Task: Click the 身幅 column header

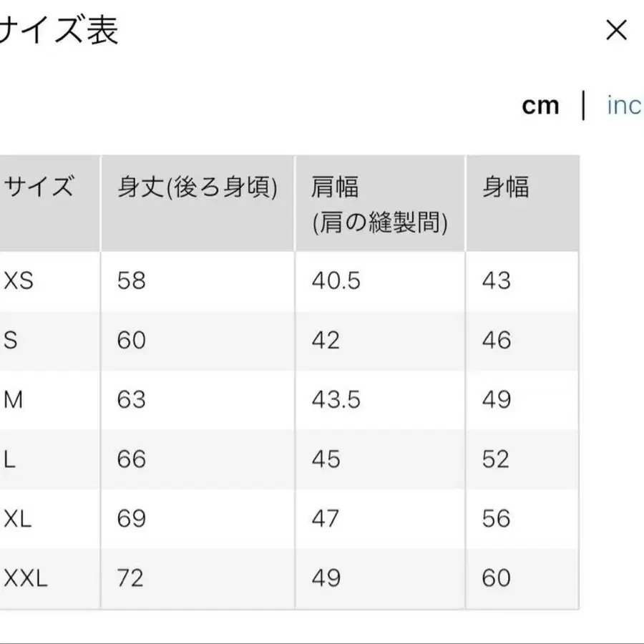Action: coord(507,187)
